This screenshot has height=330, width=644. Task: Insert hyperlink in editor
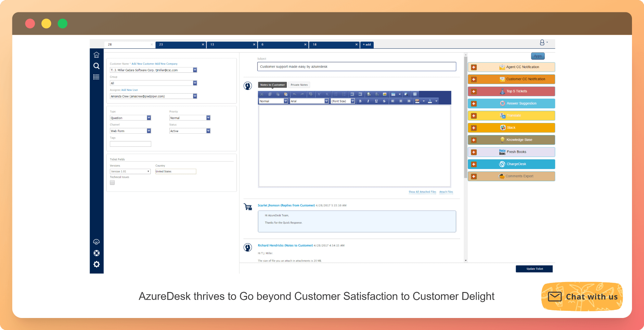coord(369,94)
